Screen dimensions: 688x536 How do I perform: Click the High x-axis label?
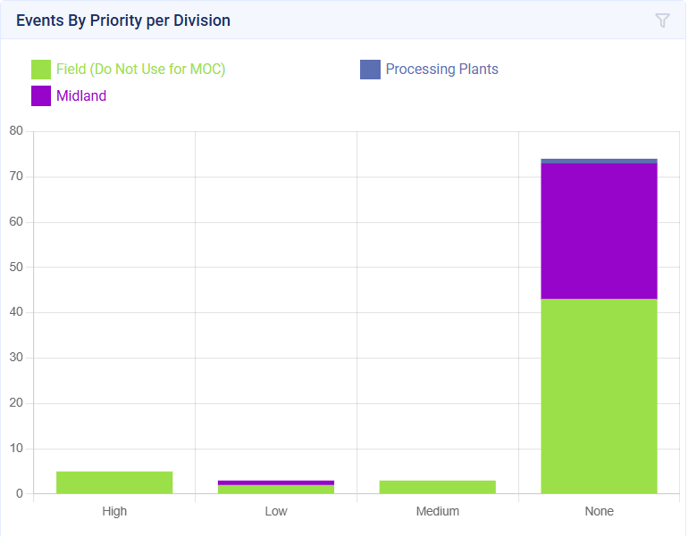click(114, 511)
